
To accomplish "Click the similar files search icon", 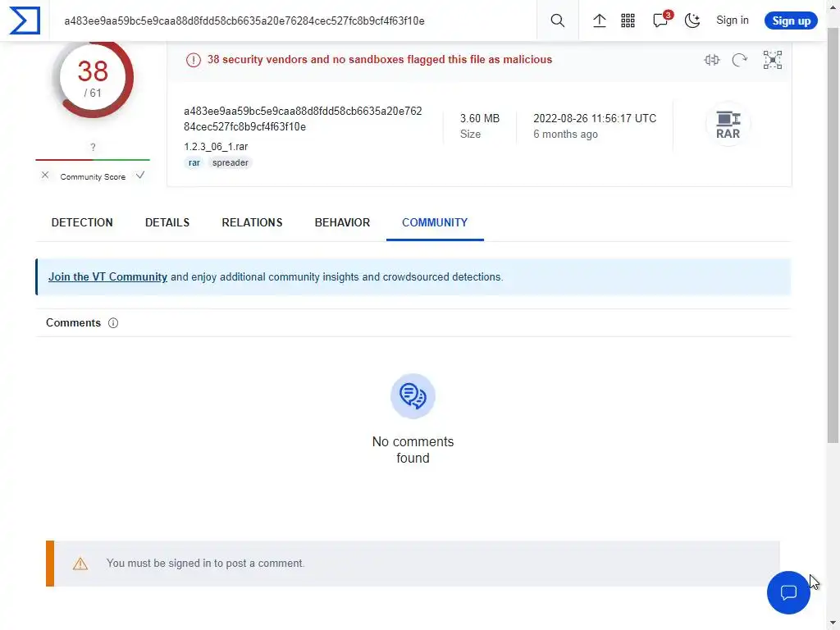I will [711, 59].
